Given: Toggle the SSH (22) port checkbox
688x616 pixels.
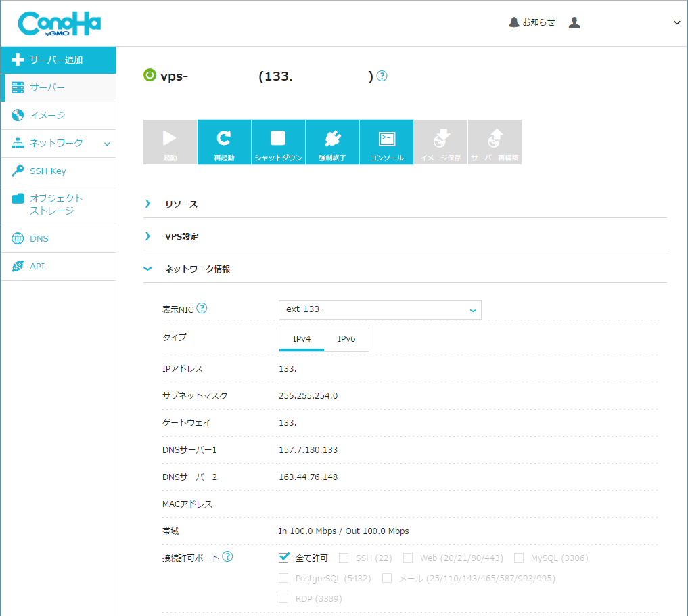Looking at the screenshot, I should 344,558.
